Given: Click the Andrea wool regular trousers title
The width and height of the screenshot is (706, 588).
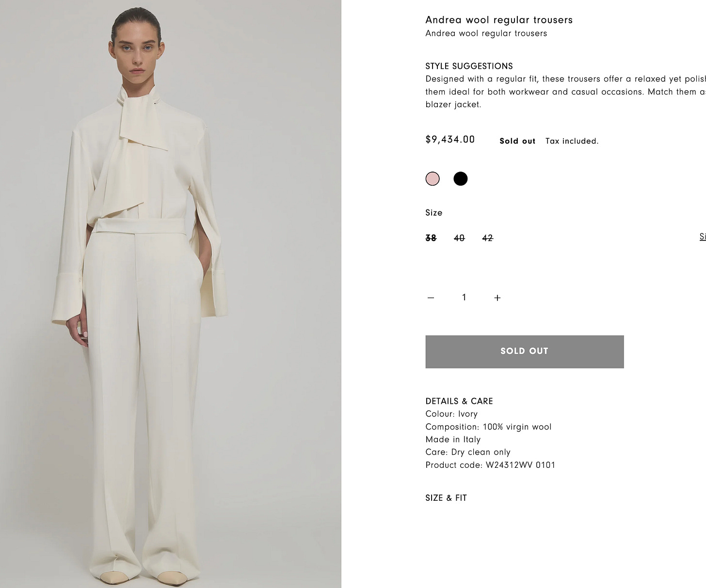Looking at the screenshot, I should pyautogui.click(x=499, y=20).
